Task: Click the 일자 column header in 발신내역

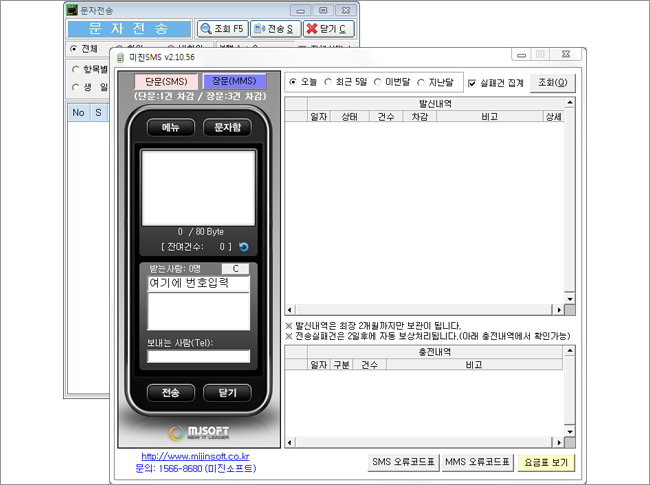Action: coord(319,117)
